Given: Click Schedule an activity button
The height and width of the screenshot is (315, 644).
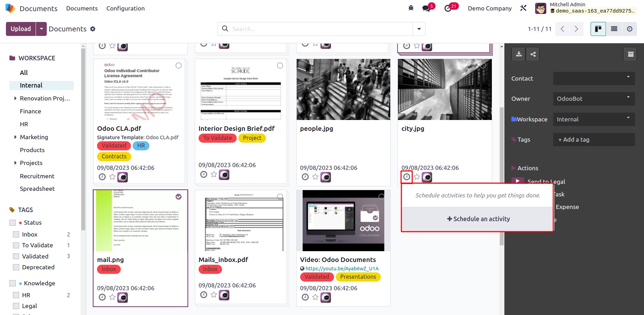Looking at the screenshot, I should [478, 219].
